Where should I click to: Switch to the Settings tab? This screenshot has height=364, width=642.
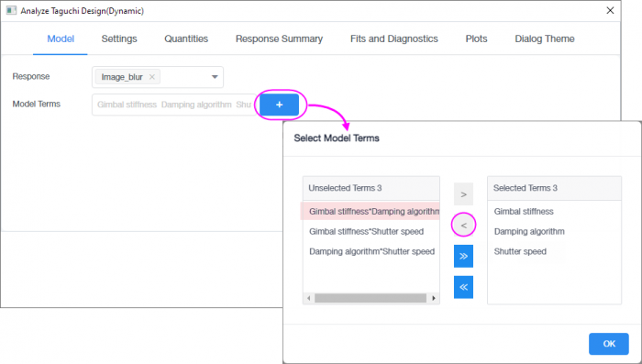119,39
